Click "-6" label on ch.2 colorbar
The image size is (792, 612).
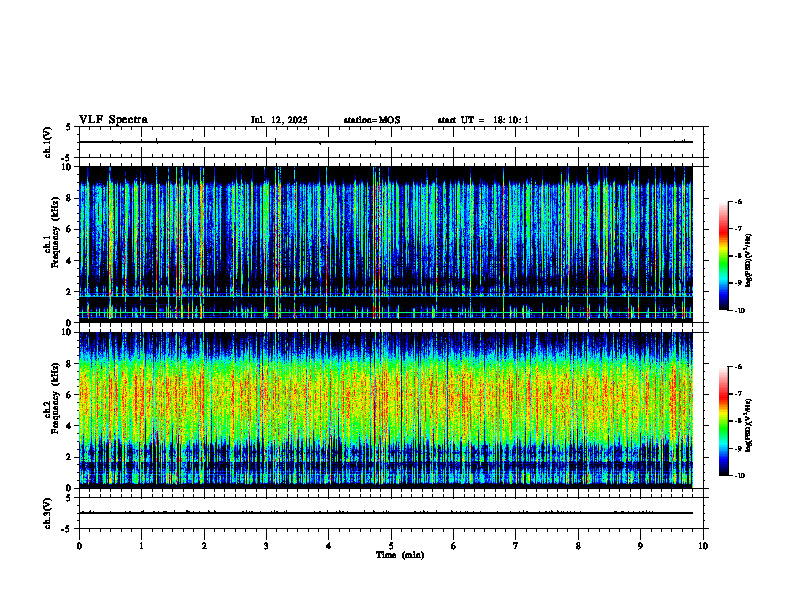[738, 367]
